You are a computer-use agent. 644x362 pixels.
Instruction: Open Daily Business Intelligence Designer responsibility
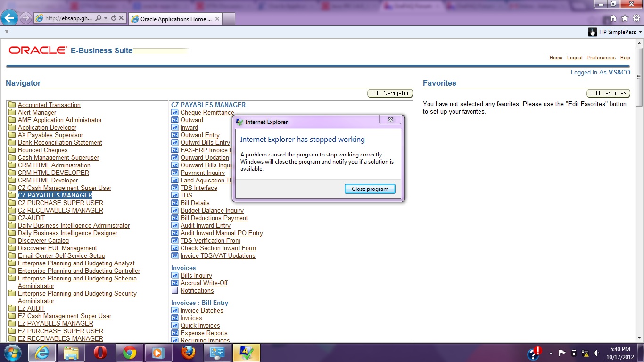click(x=67, y=233)
